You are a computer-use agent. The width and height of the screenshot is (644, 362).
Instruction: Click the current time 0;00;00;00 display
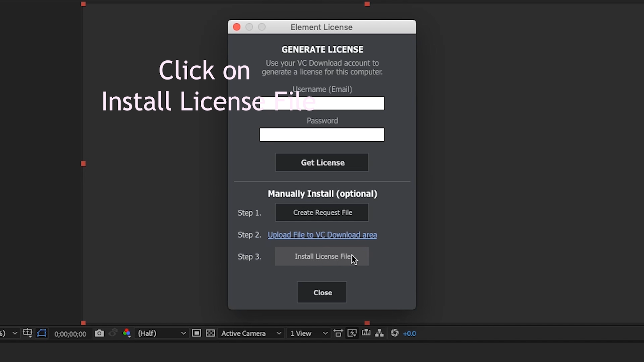(x=70, y=334)
